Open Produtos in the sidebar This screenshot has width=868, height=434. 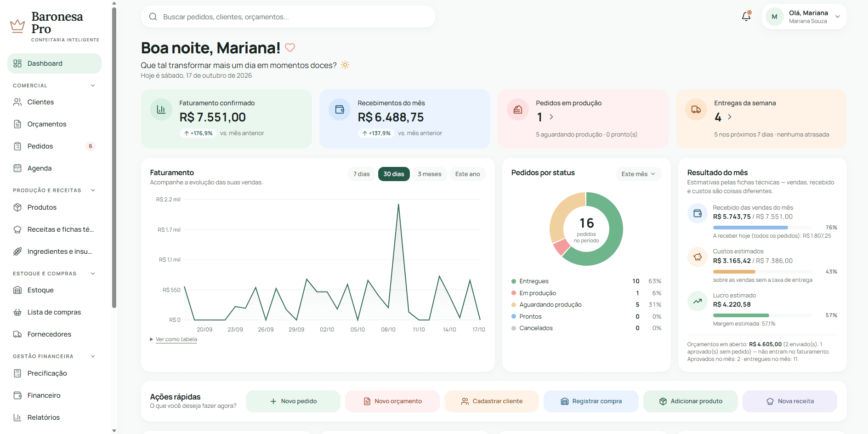tap(54, 207)
